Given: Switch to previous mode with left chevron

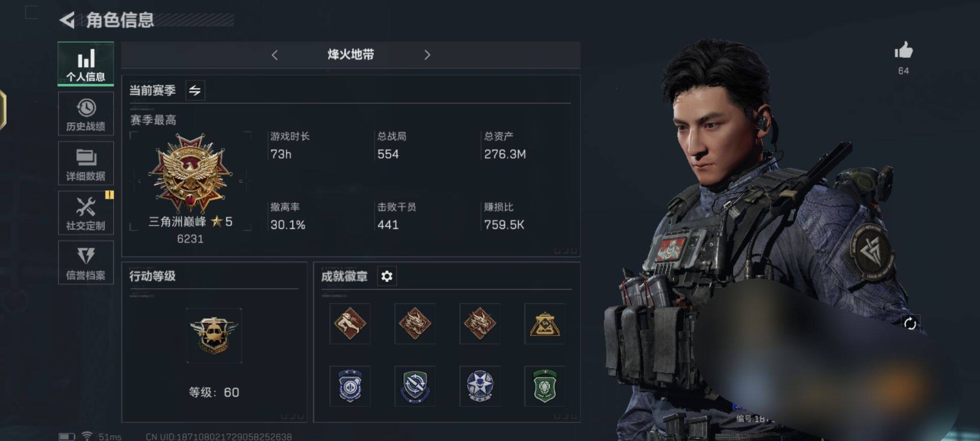Looking at the screenshot, I should coord(275,55).
